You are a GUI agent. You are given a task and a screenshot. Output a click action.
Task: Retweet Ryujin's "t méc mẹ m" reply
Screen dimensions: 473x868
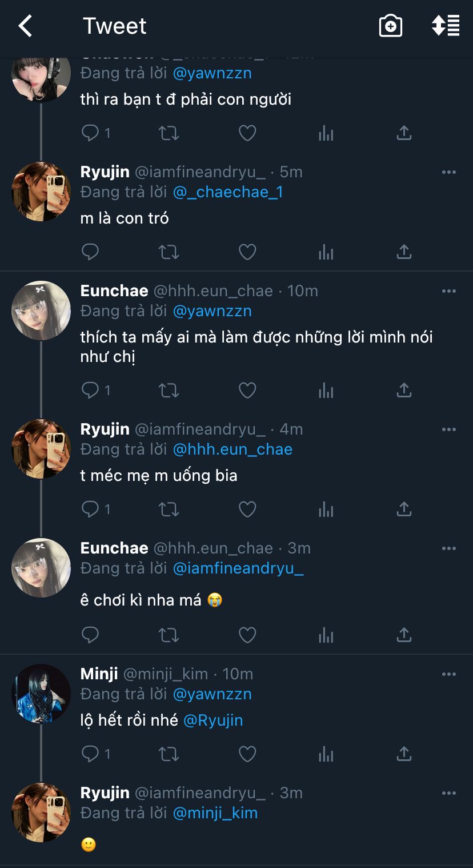(x=169, y=509)
